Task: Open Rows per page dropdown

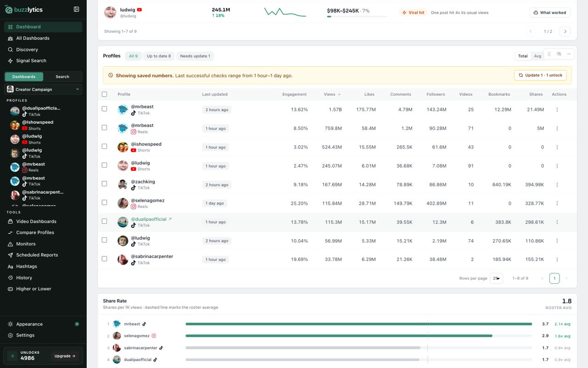Action: tap(496, 278)
